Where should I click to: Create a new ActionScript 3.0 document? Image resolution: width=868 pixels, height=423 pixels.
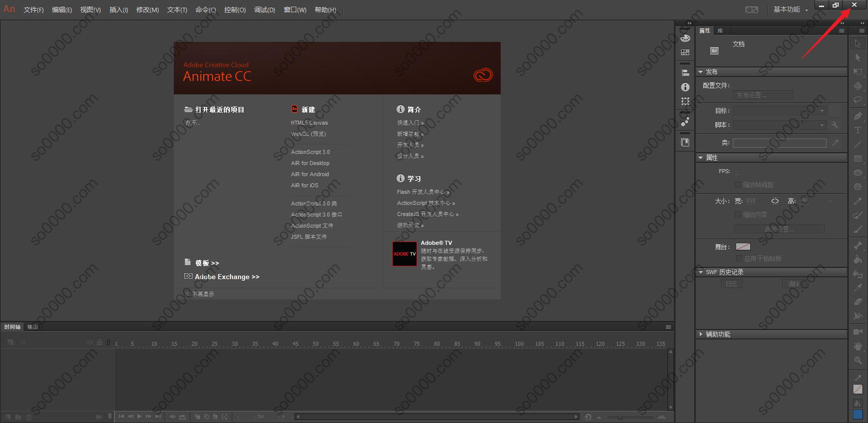[310, 152]
